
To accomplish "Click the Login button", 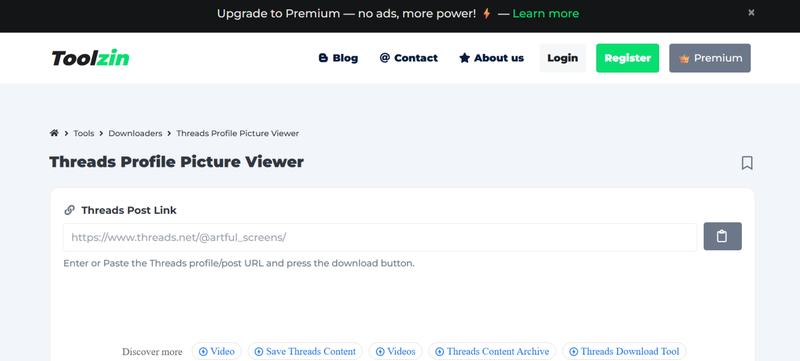I will tap(563, 58).
